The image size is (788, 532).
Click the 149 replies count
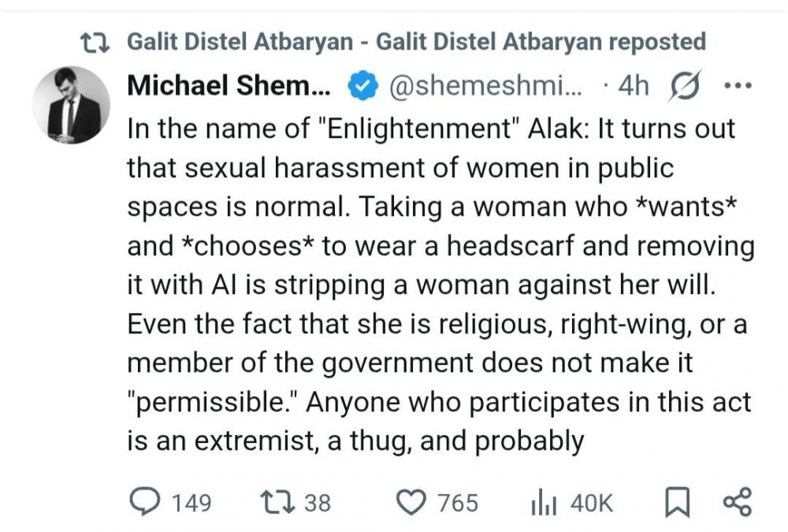(x=191, y=502)
